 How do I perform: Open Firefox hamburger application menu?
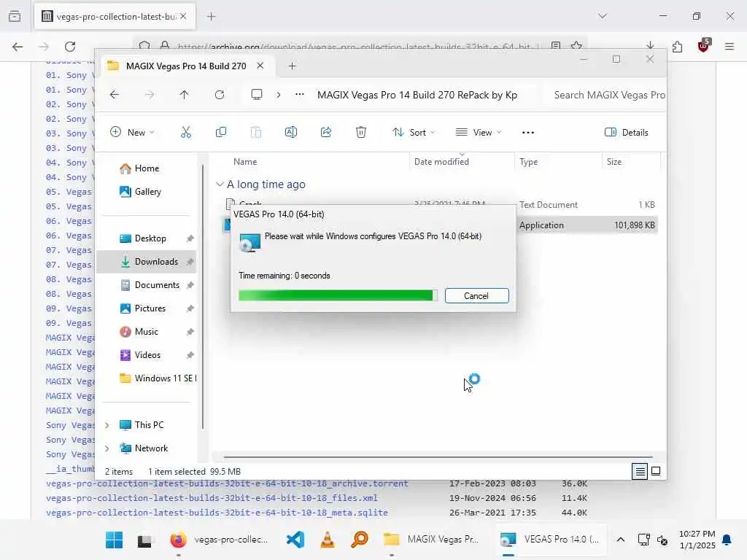click(729, 47)
